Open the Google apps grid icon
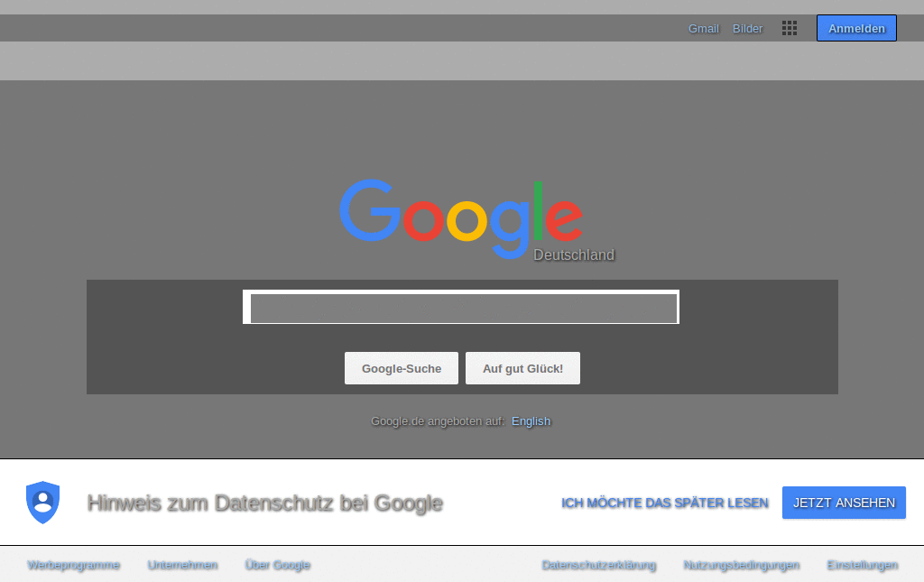 789,28
